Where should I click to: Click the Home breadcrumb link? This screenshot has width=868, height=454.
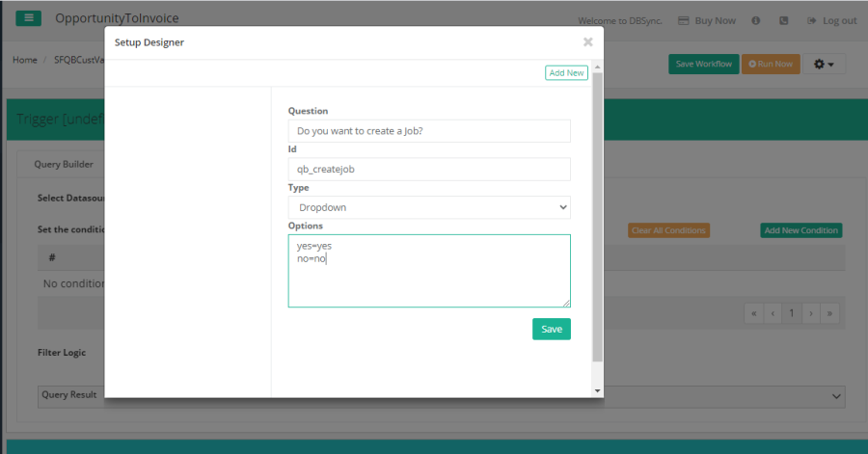click(x=24, y=60)
